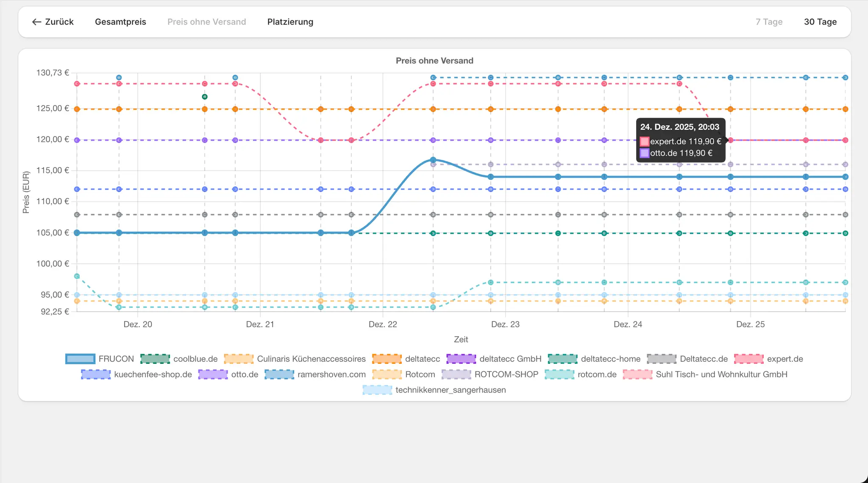Click the dark green coolblue.de data point near 127 €
The image size is (868, 483).
click(x=205, y=97)
